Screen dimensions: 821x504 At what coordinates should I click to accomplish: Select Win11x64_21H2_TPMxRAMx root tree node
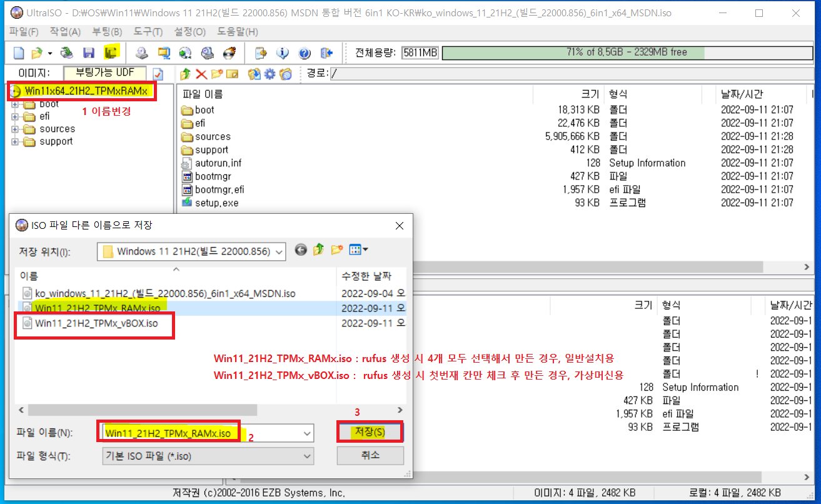(86, 91)
